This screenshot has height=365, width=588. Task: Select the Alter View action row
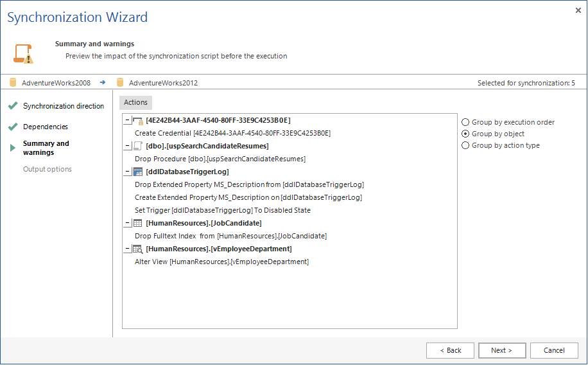pos(221,262)
